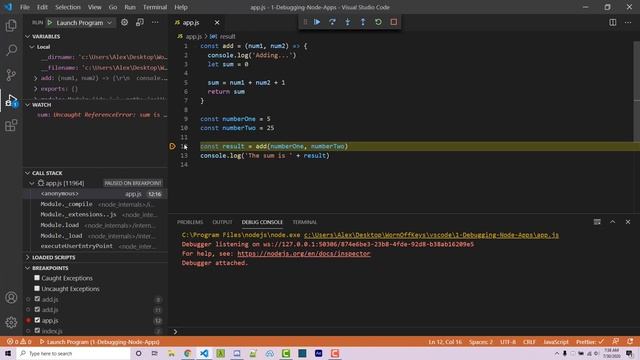This screenshot has height=360, width=640.
Task: Stop the debug session
Action: click(x=393, y=22)
